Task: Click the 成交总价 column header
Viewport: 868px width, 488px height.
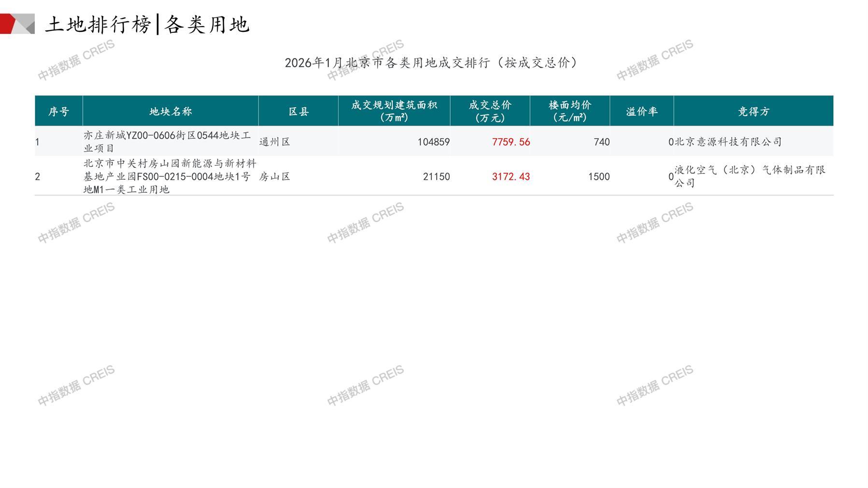Action: [x=490, y=111]
